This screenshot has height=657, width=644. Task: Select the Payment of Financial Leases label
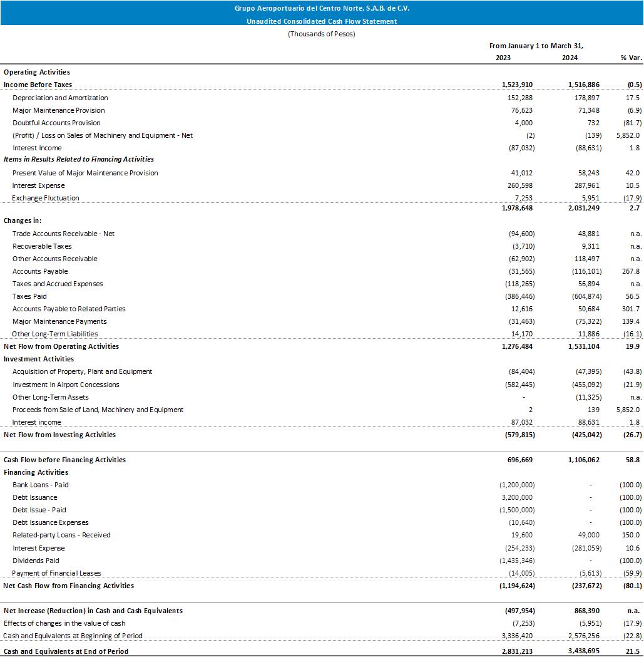click(x=56, y=573)
